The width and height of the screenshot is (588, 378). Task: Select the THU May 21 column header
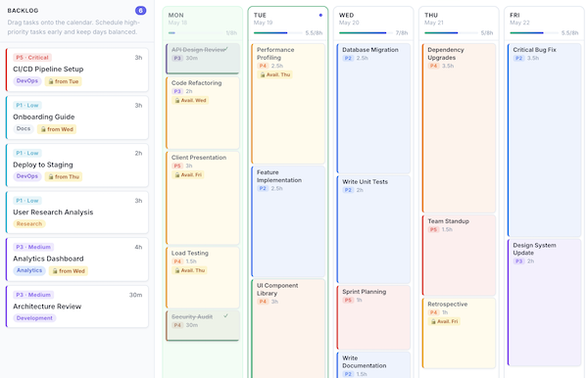click(459, 24)
